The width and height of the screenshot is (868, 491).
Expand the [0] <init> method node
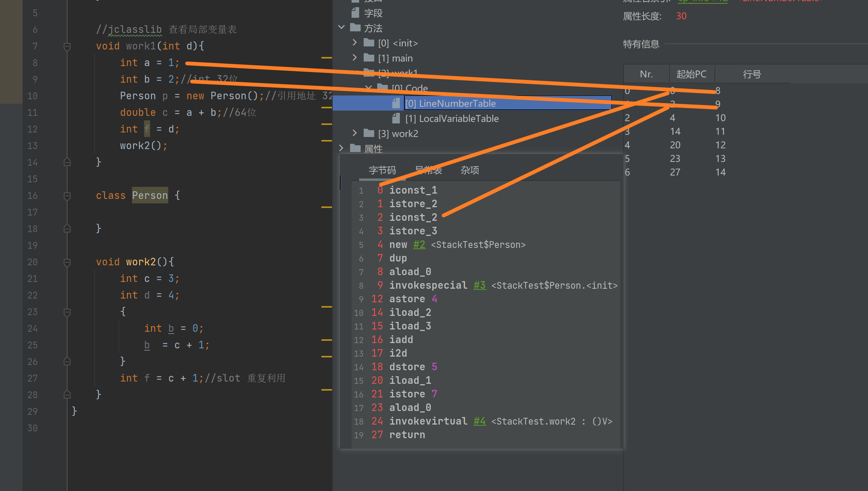355,43
